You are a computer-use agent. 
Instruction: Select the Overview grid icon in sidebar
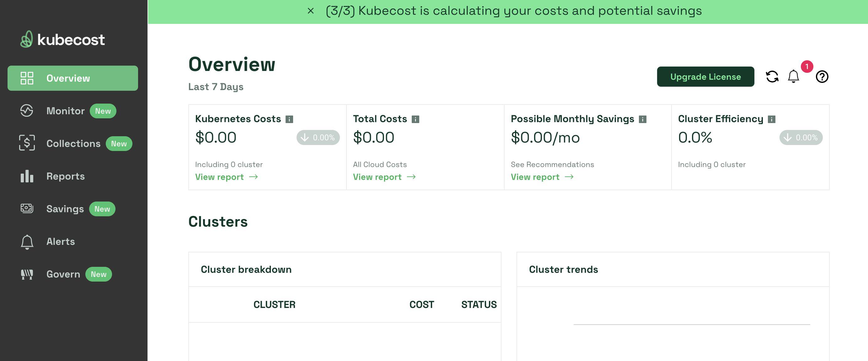tap(27, 78)
